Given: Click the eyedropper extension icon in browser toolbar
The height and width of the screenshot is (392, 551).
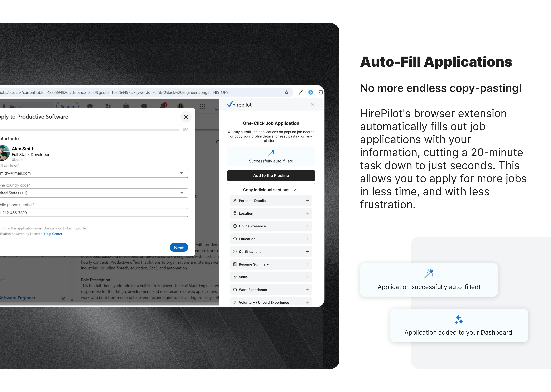Looking at the screenshot, I should tap(301, 92).
